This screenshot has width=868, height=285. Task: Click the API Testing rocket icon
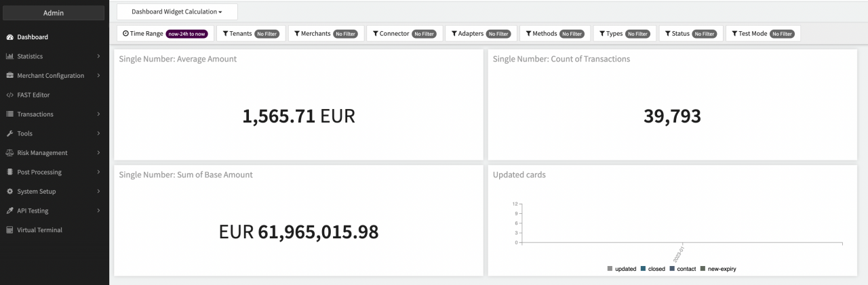(x=9, y=211)
